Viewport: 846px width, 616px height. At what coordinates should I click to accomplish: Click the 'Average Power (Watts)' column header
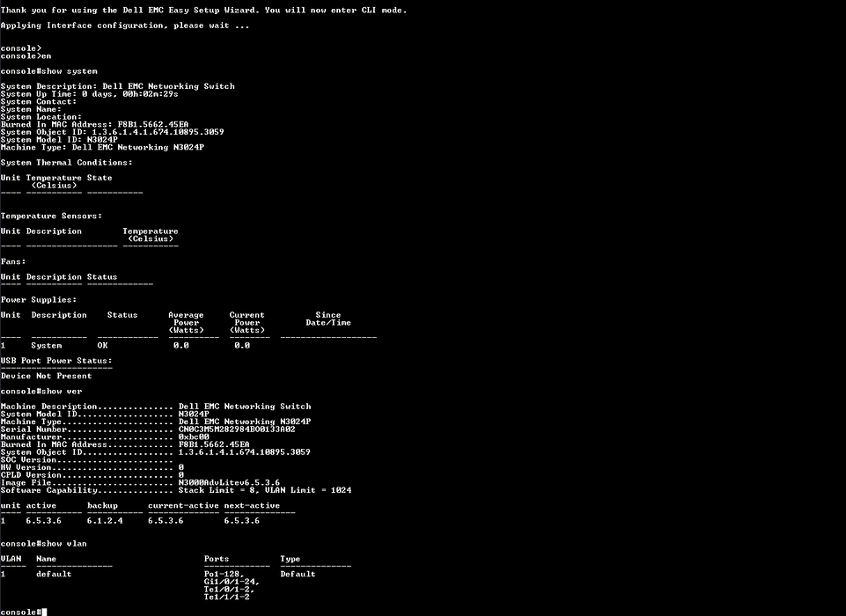(x=186, y=323)
